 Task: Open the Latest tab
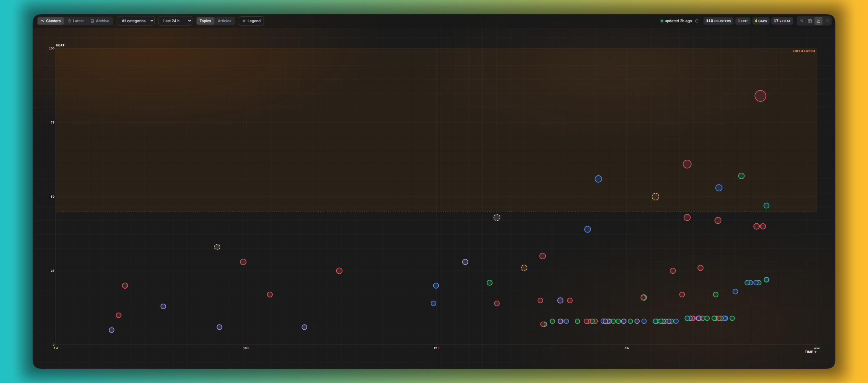click(76, 21)
